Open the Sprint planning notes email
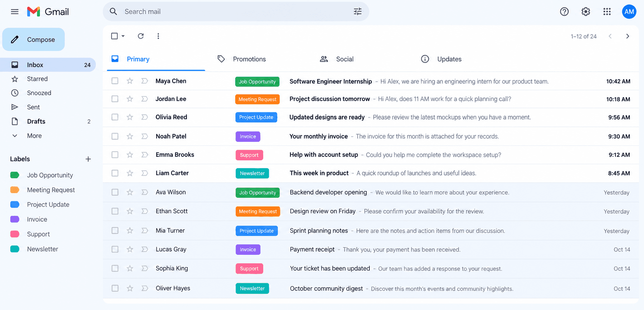This screenshot has width=644, height=310. (371, 231)
